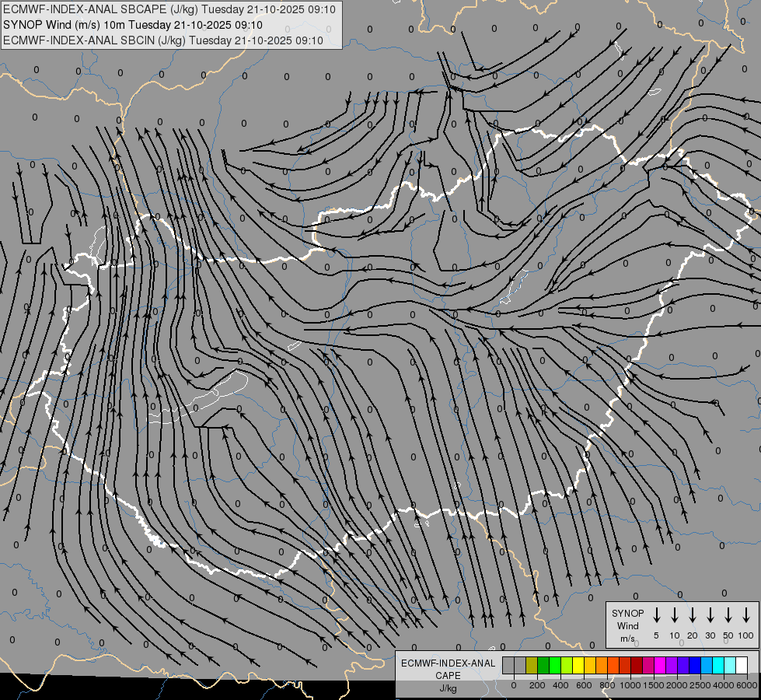Click the SBCAPE title line at top
This screenshot has width=761, height=700.
tap(169, 9)
